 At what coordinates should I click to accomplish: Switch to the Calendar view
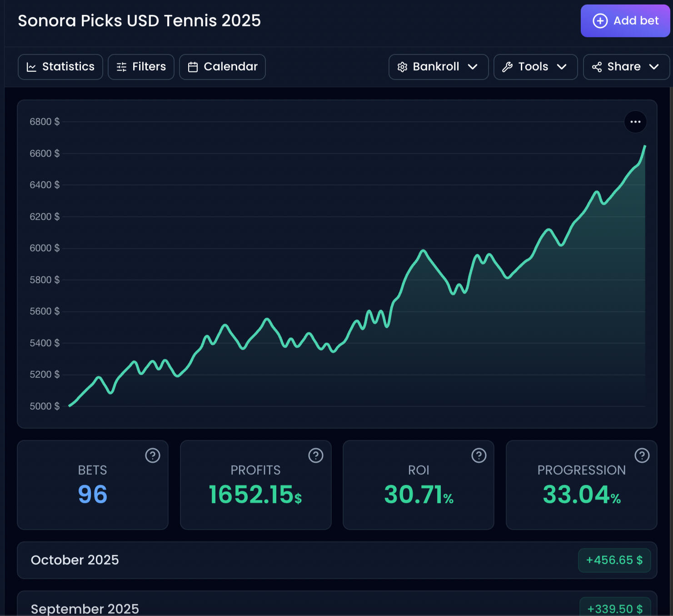click(x=222, y=67)
